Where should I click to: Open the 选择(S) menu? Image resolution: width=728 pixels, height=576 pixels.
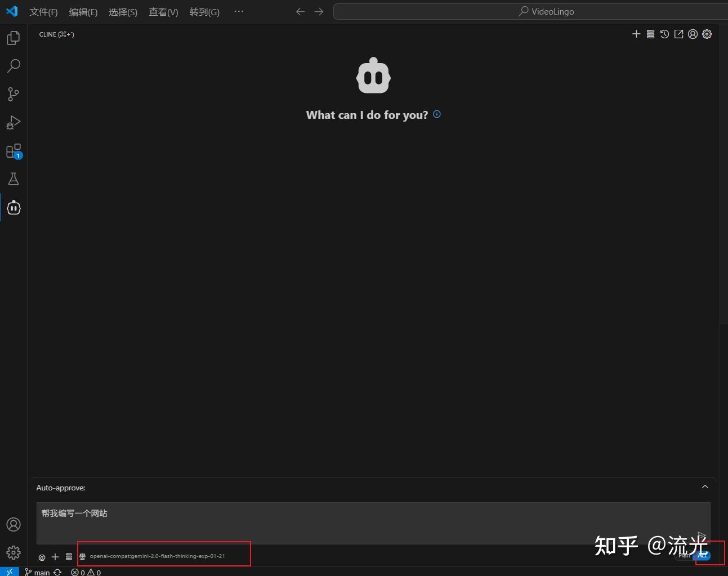[123, 12]
